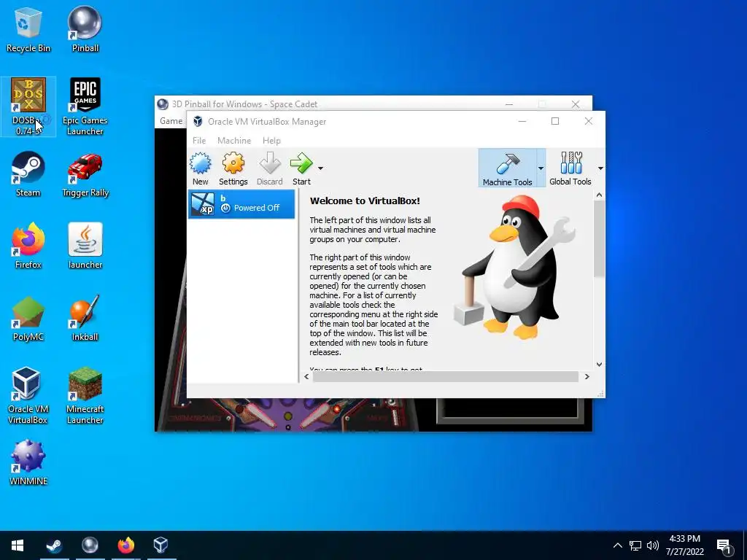
Task: Open the Machine menu in VirtualBox
Action: click(x=234, y=141)
